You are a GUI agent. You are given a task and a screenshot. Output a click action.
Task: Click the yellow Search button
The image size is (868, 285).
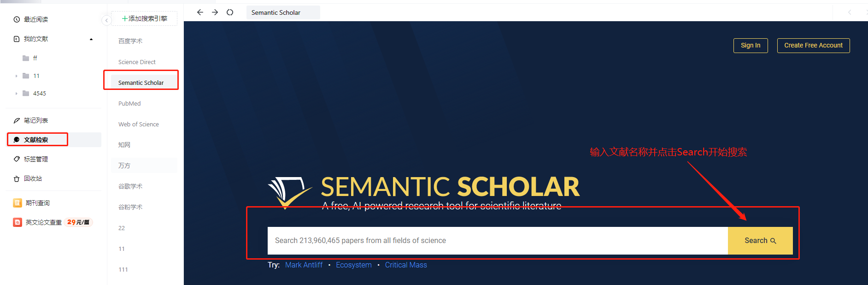(x=760, y=241)
